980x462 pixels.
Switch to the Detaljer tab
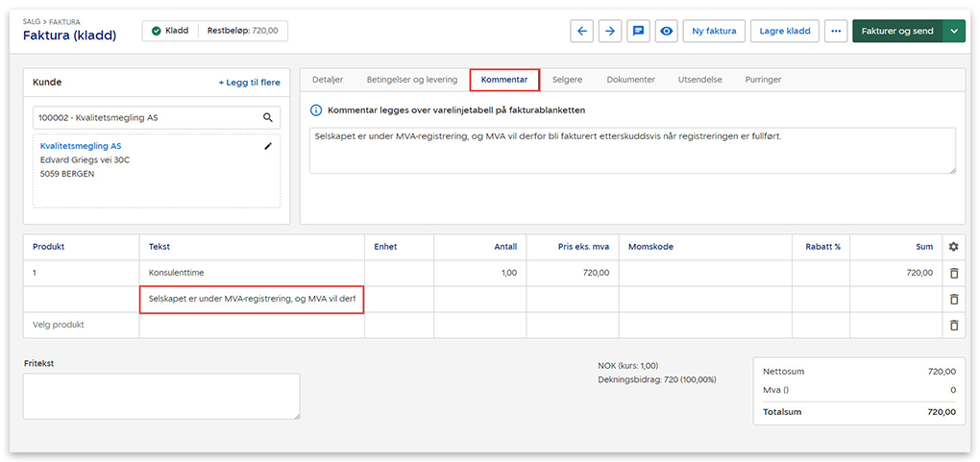pyautogui.click(x=328, y=80)
